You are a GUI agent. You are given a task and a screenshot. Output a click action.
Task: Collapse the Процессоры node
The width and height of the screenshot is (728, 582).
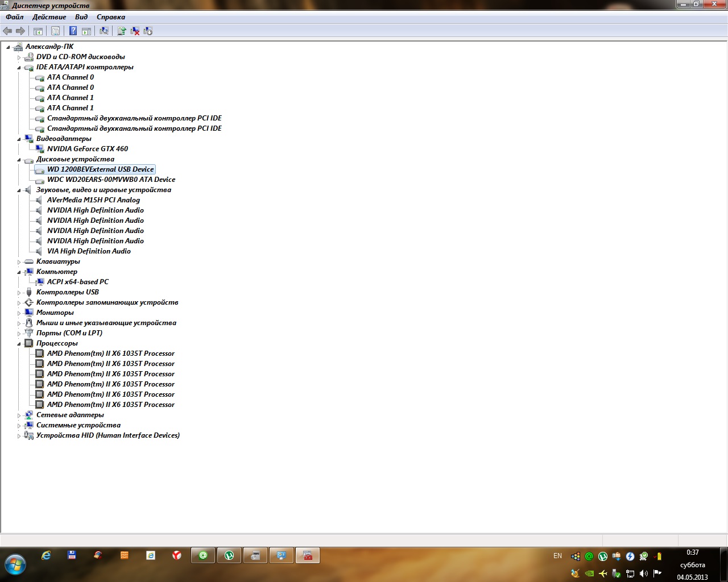pyautogui.click(x=19, y=344)
